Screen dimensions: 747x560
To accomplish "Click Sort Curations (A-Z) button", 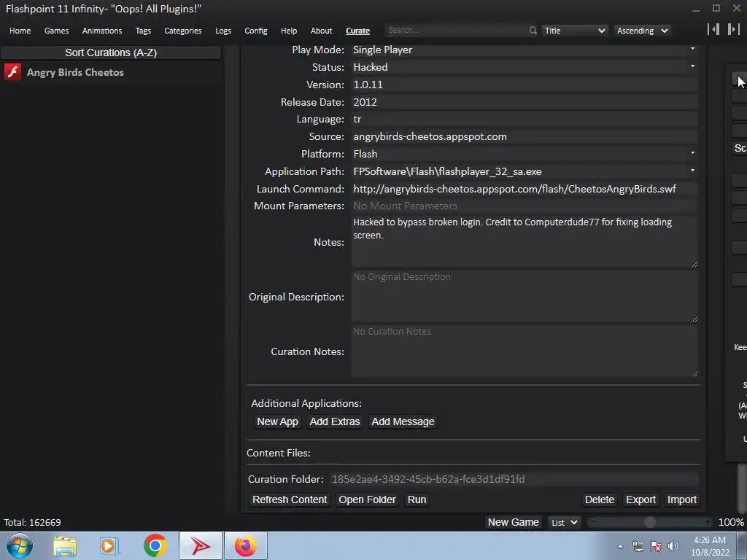I will pos(111,52).
